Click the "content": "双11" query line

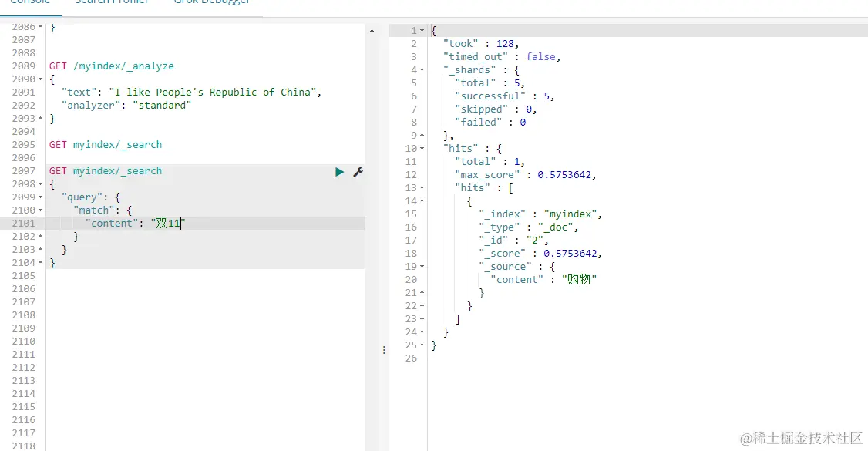coord(135,223)
